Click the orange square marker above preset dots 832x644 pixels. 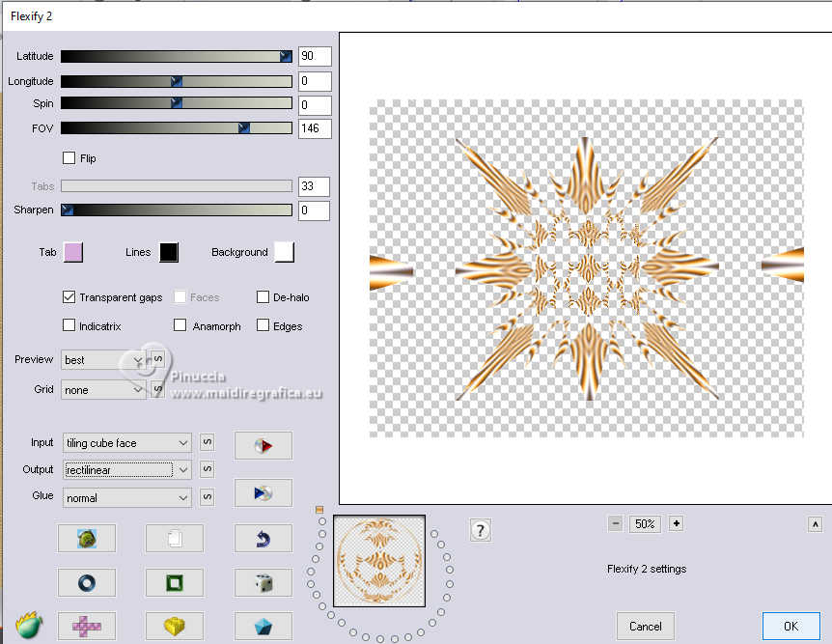point(319,510)
